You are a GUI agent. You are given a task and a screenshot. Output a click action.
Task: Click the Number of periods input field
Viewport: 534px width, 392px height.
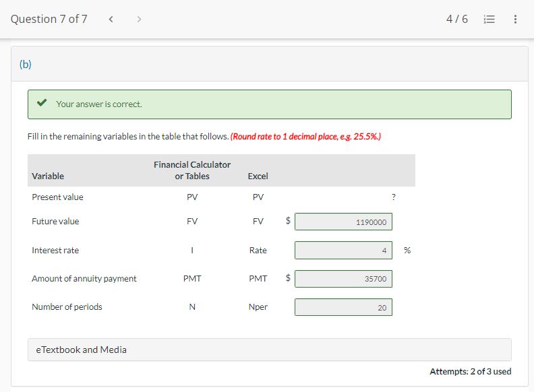[343, 307]
